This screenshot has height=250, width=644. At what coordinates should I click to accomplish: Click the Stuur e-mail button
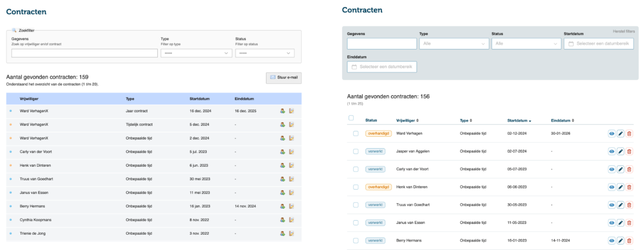point(284,77)
